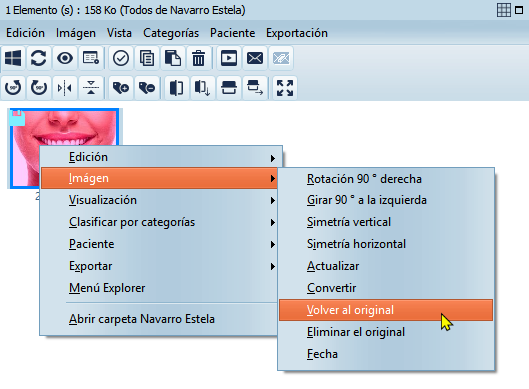Screen dimensions: 529x389
Task: Select Fecha in the Imágen submenu
Action: click(386, 354)
